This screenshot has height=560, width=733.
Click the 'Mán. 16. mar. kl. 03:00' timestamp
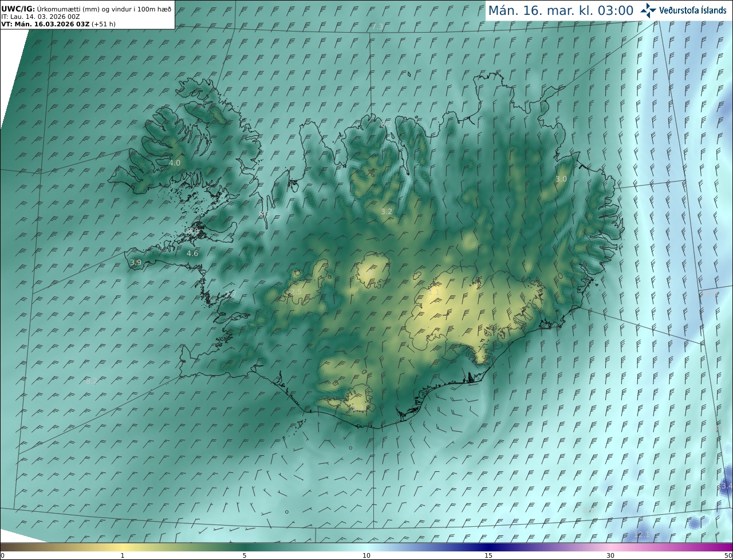561,10
